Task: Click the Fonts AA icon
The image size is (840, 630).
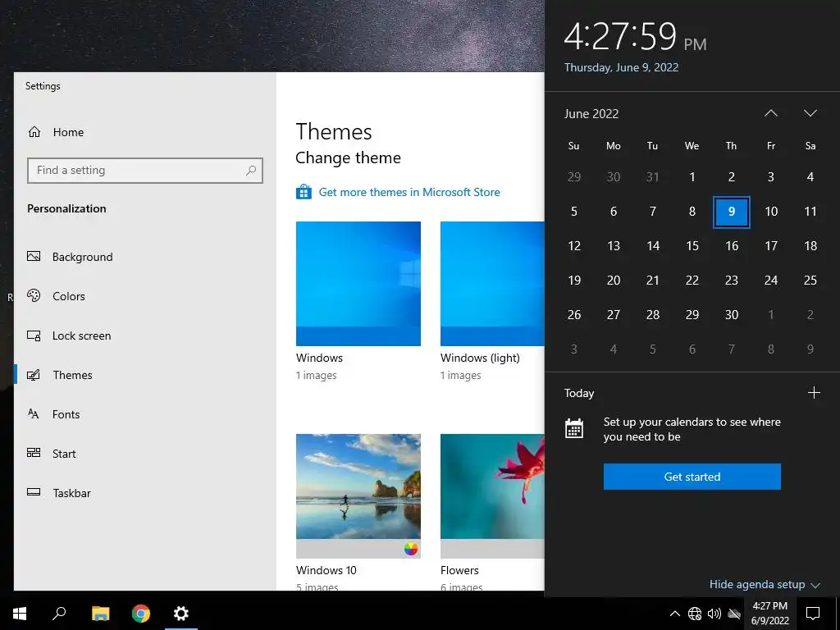Action: click(33, 413)
